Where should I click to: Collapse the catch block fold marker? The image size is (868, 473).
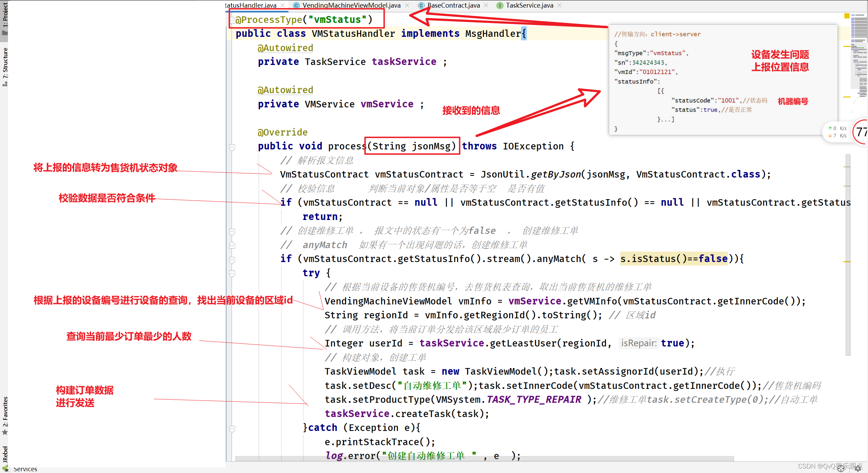coord(232,429)
